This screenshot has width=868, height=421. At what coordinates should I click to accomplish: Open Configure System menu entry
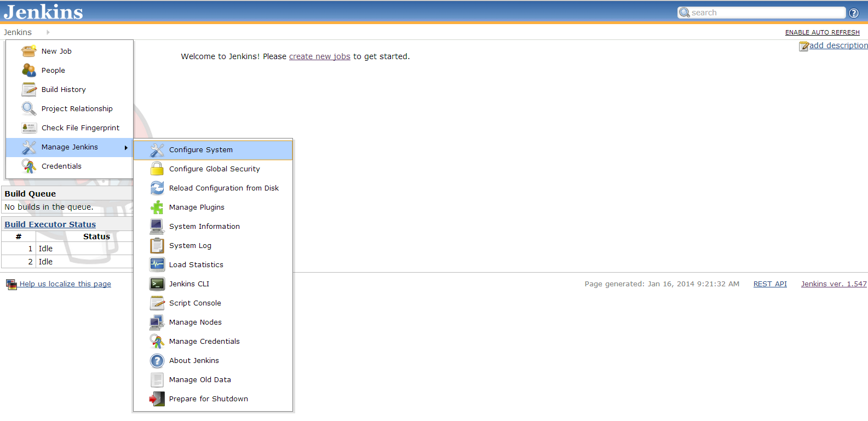coord(213,150)
